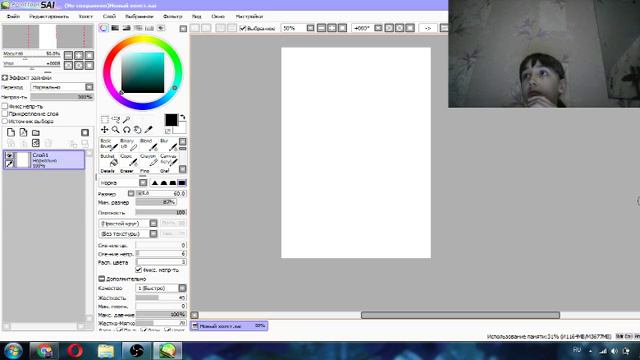
Task: Open the Редактировать menu
Action: tap(49, 17)
